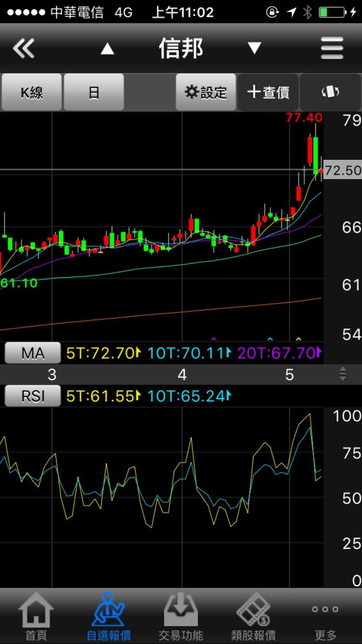Open chart 設定 settings
This screenshot has width=362, height=644.
pyautogui.click(x=206, y=92)
